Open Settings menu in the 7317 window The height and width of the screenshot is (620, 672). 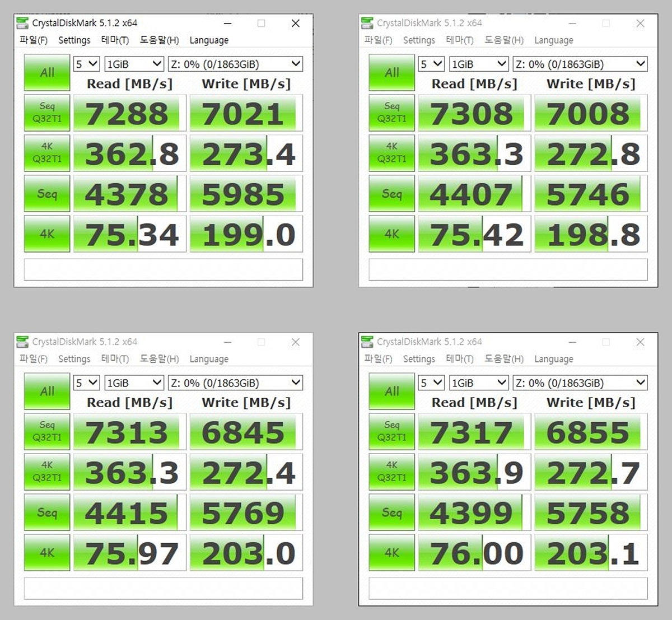(x=419, y=359)
